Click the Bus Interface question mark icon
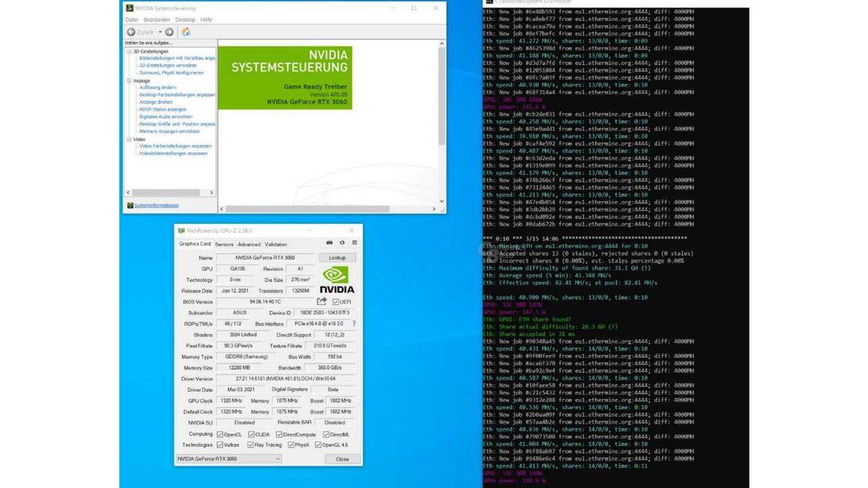 click(354, 324)
